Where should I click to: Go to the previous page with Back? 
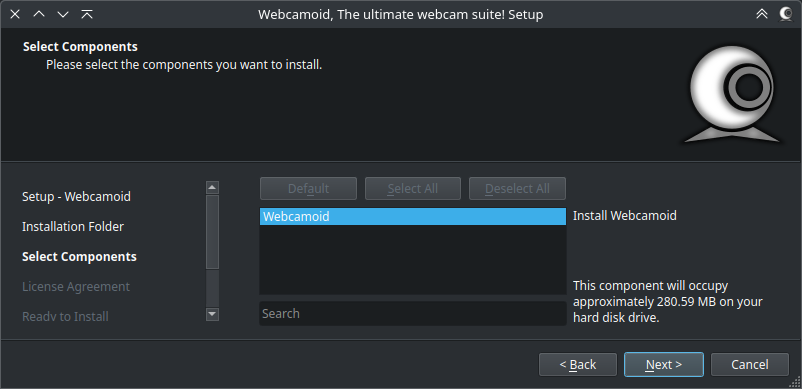click(x=578, y=364)
